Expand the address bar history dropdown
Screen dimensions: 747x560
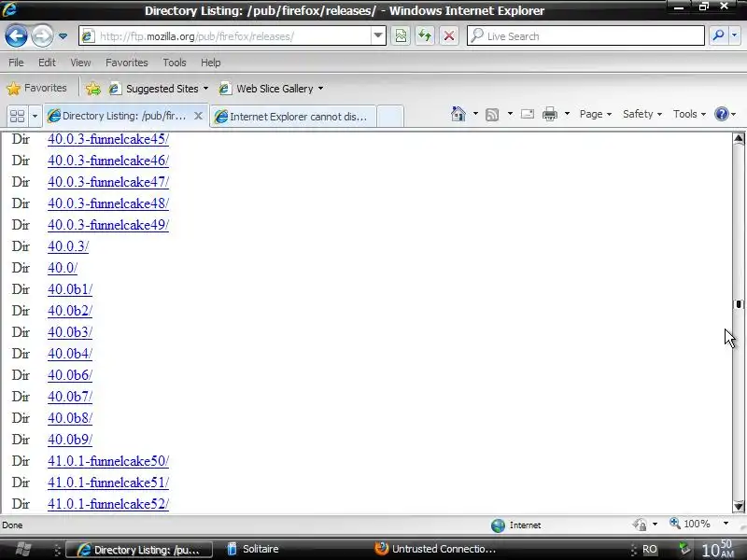pos(378,36)
